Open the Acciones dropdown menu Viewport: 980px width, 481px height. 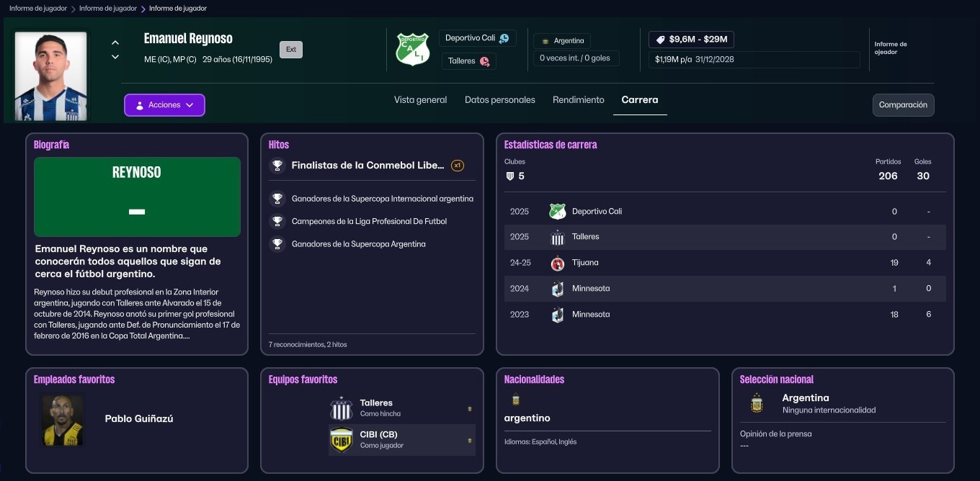tap(164, 105)
